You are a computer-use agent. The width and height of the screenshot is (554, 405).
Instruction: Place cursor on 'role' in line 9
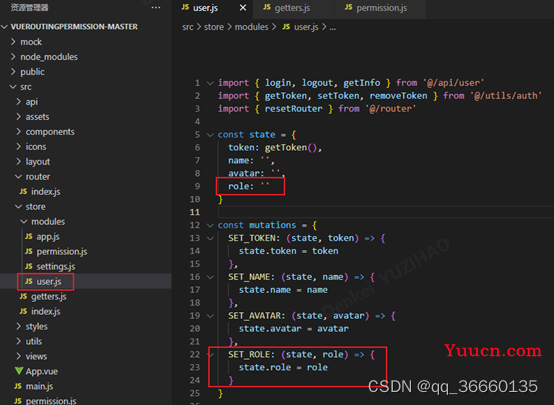click(x=238, y=186)
